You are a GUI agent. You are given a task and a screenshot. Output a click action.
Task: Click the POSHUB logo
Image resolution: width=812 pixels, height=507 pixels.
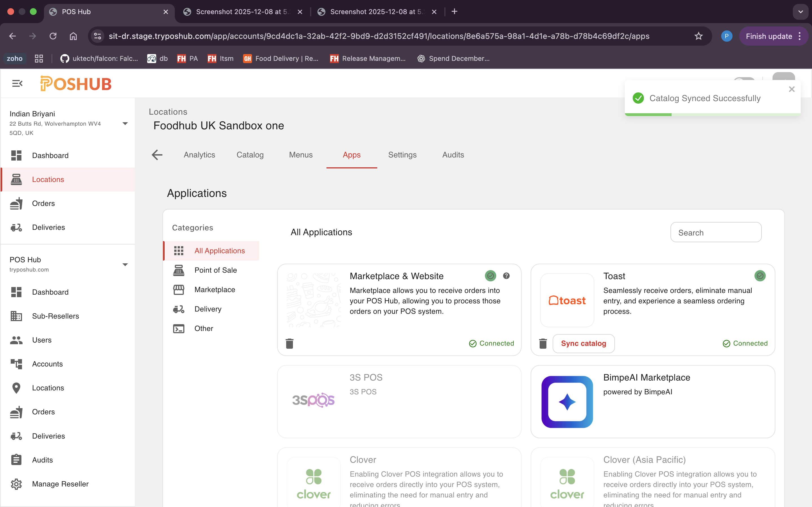[x=76, y=83]
